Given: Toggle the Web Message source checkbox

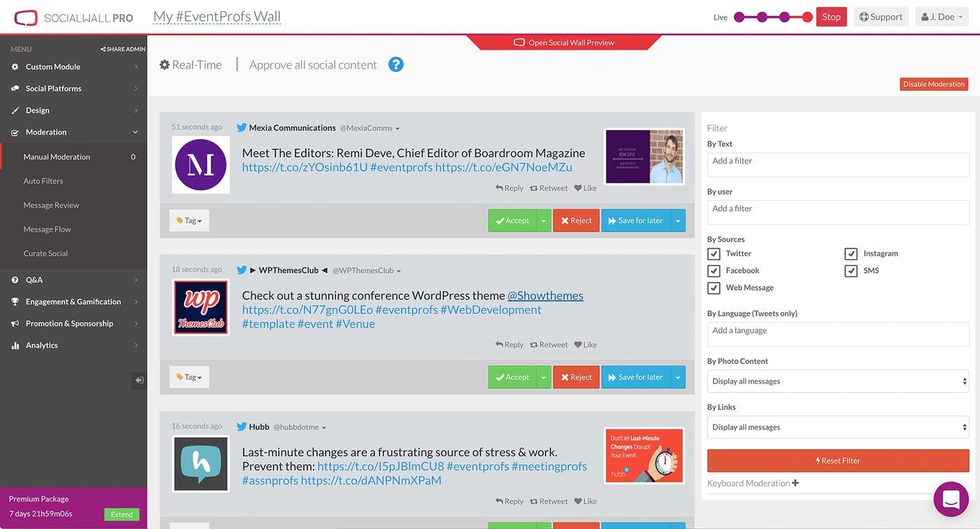Looking at the screenshot, I should click(713, 288).
